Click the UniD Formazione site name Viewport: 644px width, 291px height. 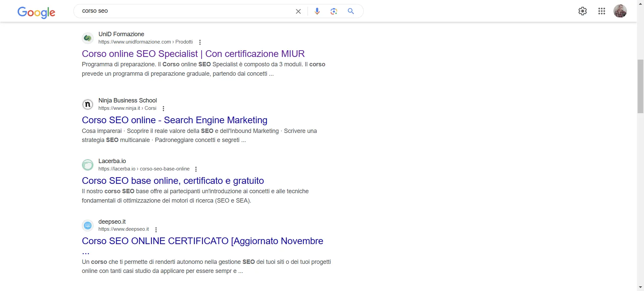pyautogui.click(x=121, y=34)
